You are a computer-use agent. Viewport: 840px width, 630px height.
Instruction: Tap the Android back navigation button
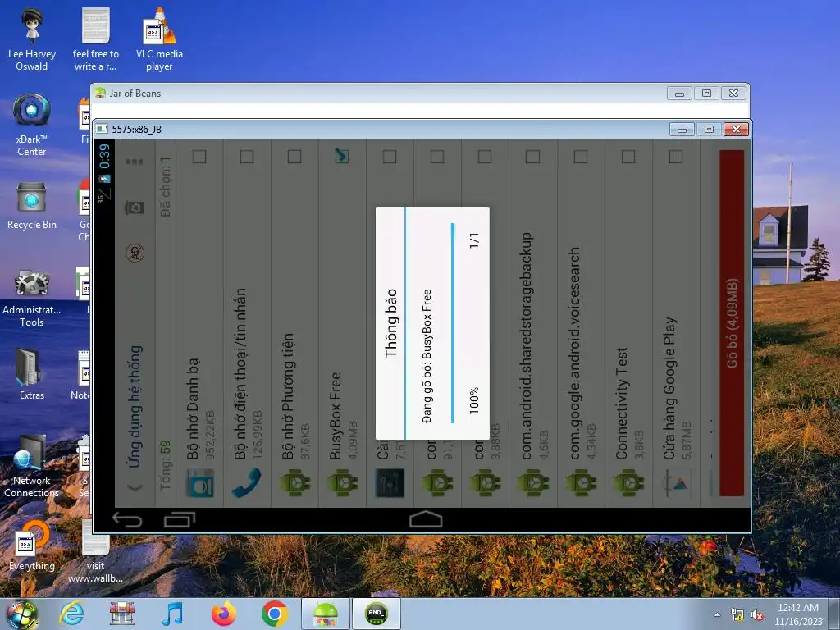pos(127,519)
